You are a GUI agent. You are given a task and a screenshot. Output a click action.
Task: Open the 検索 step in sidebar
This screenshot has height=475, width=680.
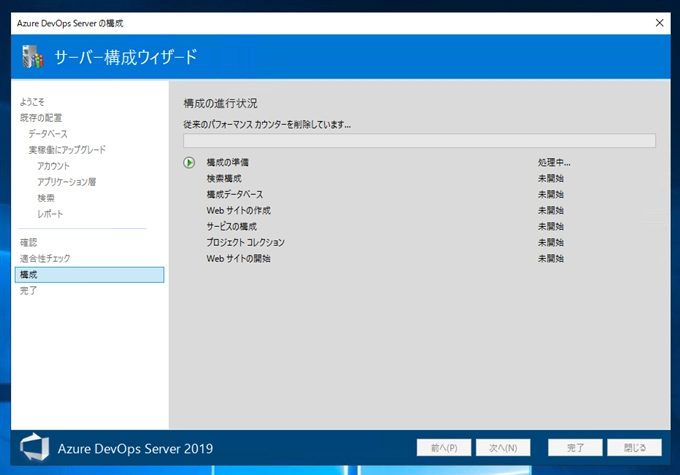pyautogui.click(x=46, y=198)
